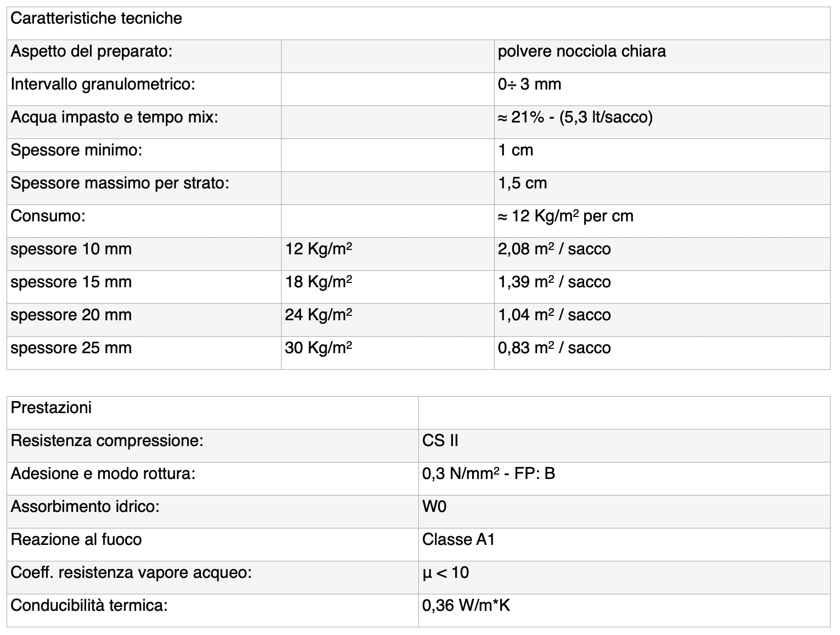
Task: Select the '0,83 m² / sacco' value
Action: pyautogui.click(x=554, y=348)
